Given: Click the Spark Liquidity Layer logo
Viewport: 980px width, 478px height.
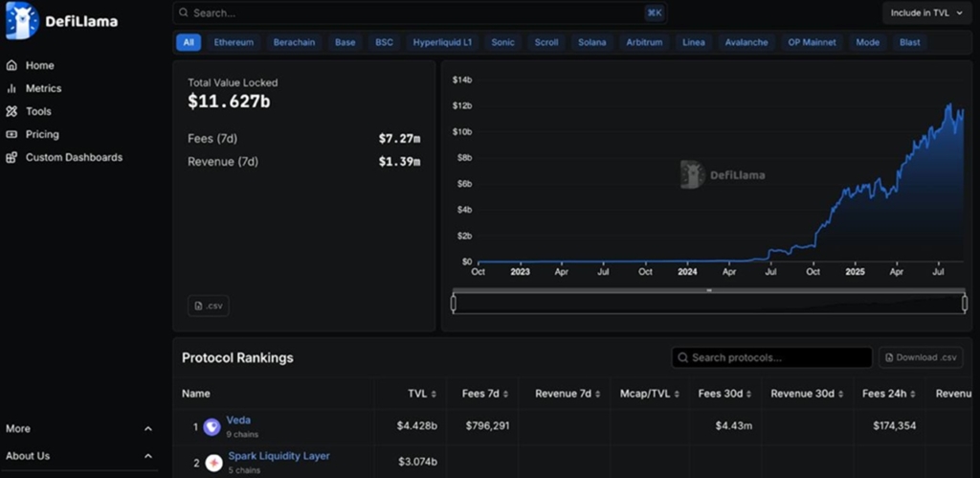Looking at the screenshot, I should (x=212, y=463).
